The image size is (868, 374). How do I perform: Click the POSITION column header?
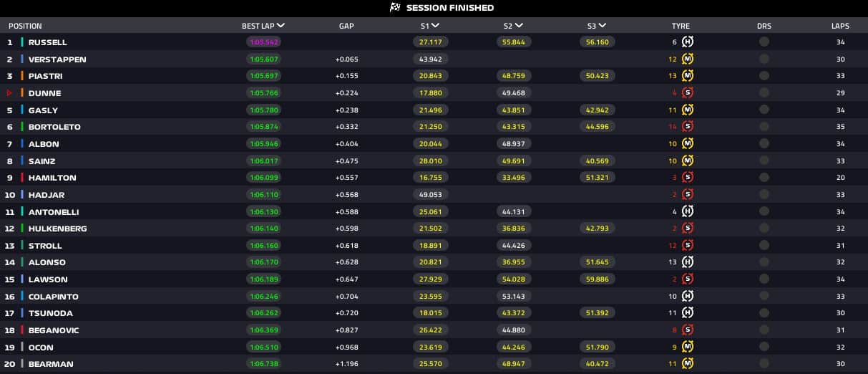tap(25, 26)
